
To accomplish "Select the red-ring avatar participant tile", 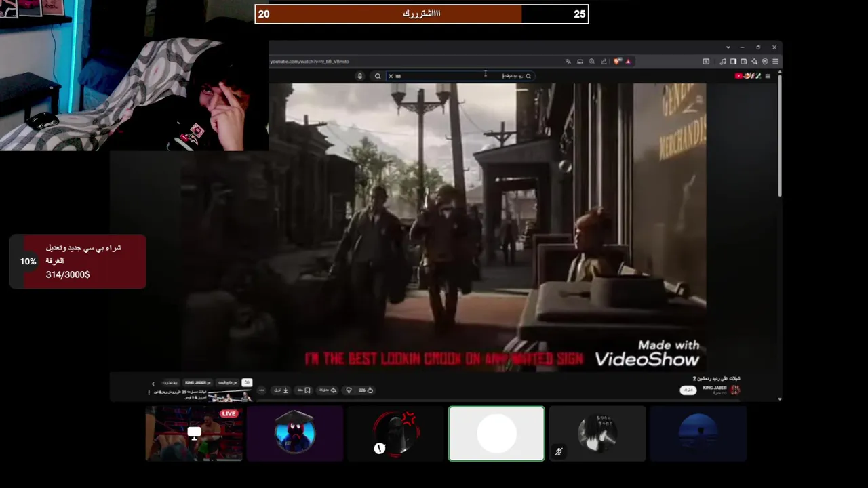I will [x=396, y=433].
